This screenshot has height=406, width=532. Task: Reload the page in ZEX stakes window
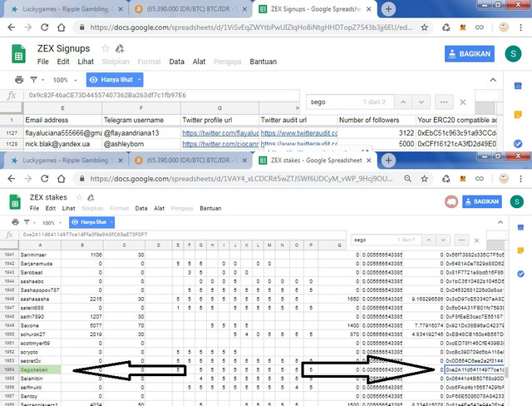[x=44, y=179]
